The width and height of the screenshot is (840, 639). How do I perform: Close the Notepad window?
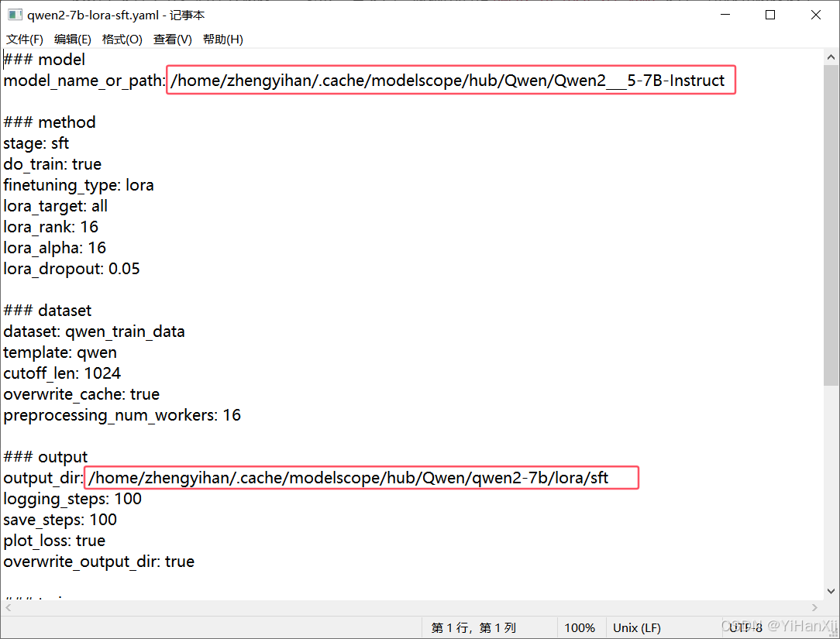[816, 15]
